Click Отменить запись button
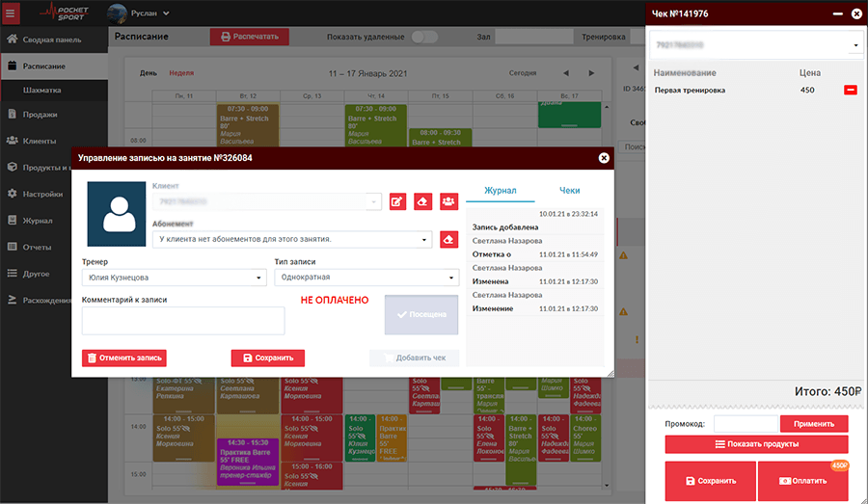The width and height of the screenshot is (868, 504). tap(124, 358)
